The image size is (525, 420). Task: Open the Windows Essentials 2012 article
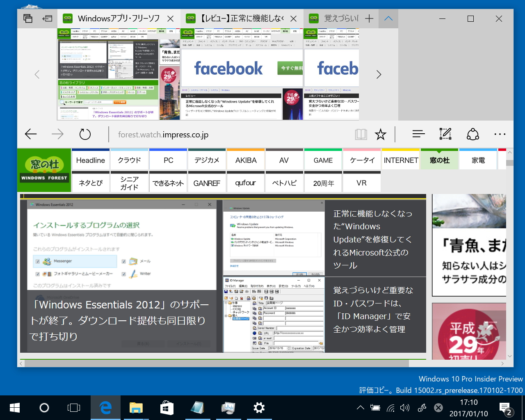tap(121, 320)
